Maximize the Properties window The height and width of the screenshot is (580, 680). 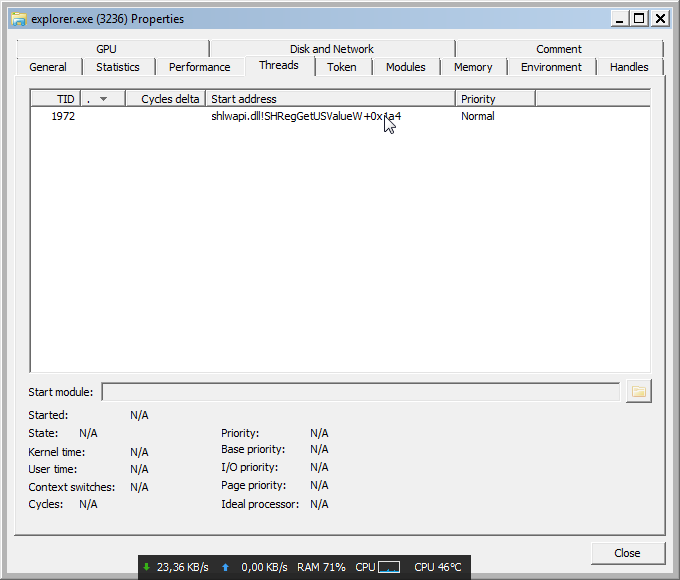point(639,19)
